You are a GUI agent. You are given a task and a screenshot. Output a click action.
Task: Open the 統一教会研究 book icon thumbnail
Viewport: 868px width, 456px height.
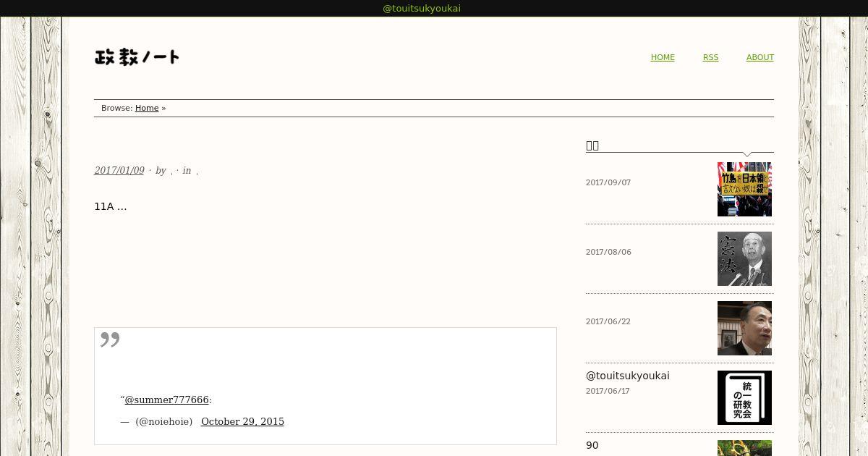(744, 397)
